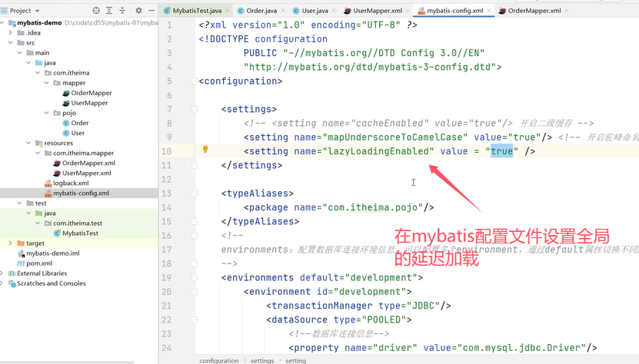Switch to OrderMapper.xml tab
Viewport: 639px width, 364px height.
pyautogui.click(x=534, y=11)
